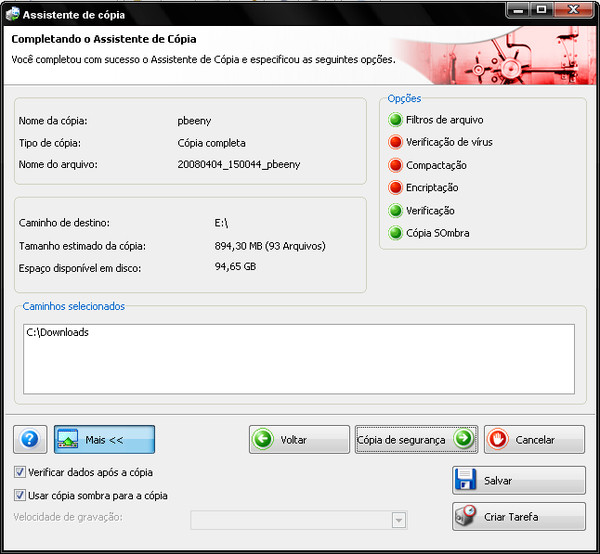This screenshot has width=600, height=554.
Task: Click the red Encriptação status indicator
Action: (x=395, y=187)
